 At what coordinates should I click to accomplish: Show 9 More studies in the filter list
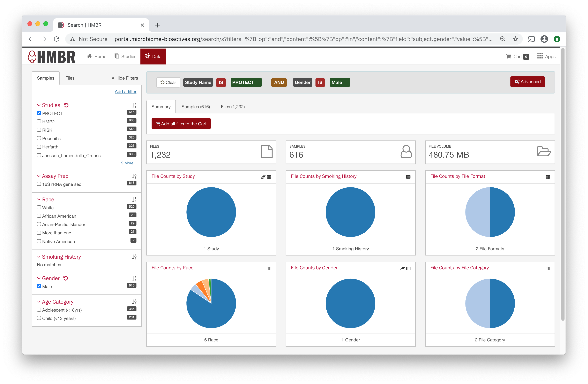[x=129, y=163]
